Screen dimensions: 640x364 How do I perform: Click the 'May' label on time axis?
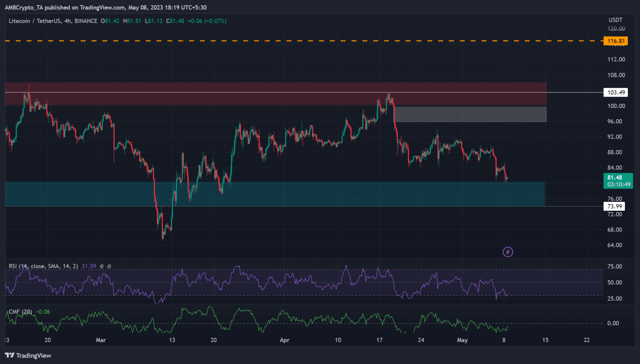462,340
